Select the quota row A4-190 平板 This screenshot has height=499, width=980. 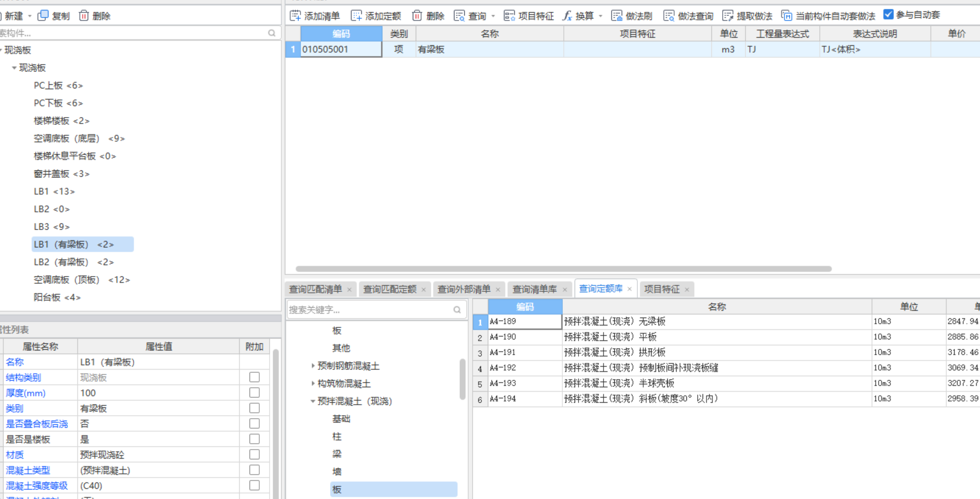[726, 337]
